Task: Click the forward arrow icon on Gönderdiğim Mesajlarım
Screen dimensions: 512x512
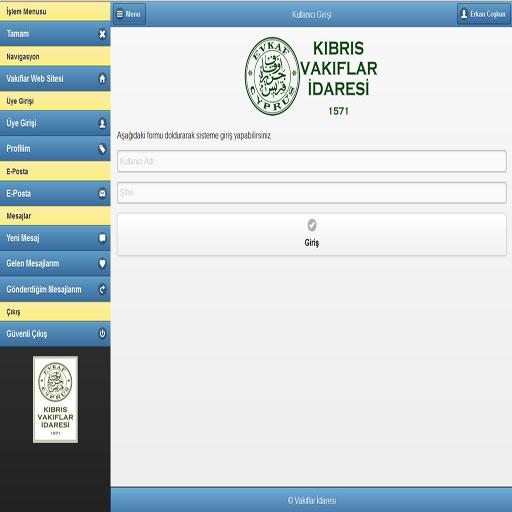Action: [102, 289]
